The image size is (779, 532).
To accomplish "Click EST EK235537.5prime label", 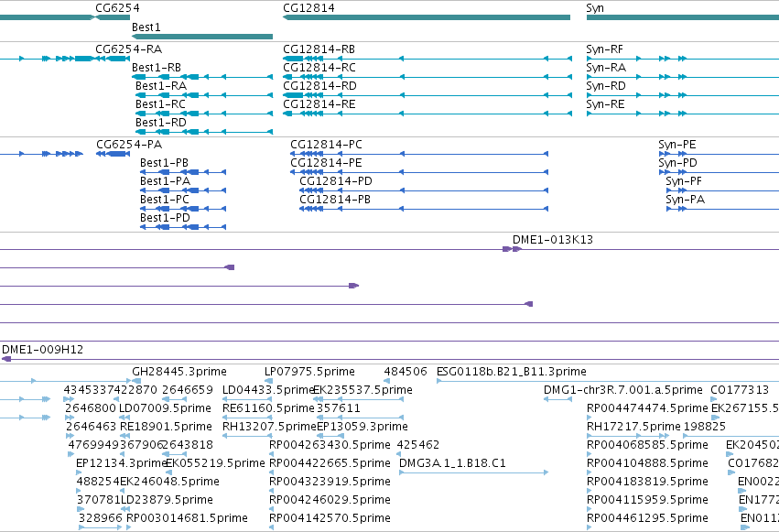I will point(363,390).
